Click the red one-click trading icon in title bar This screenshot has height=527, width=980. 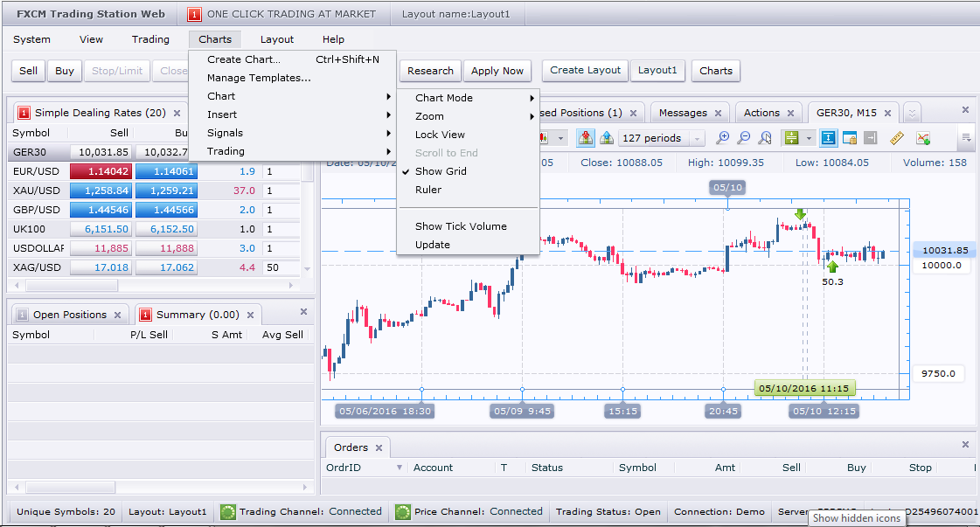click(194, 14)
